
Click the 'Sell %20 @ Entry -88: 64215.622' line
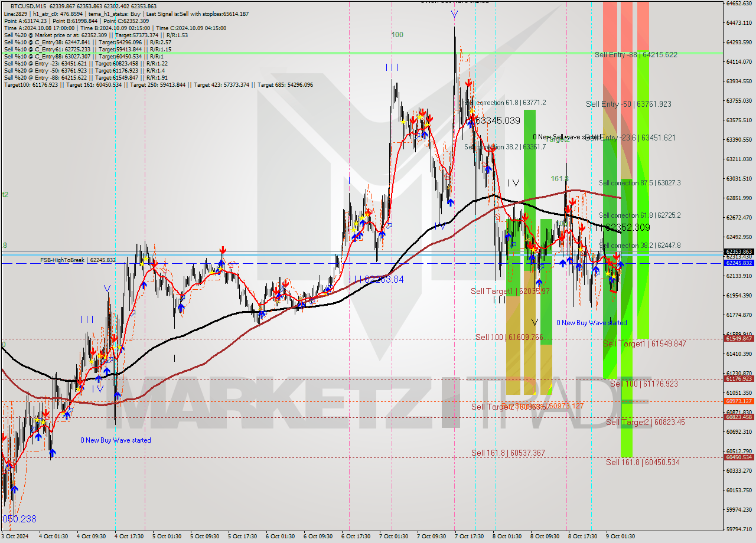tap(86, 78)
